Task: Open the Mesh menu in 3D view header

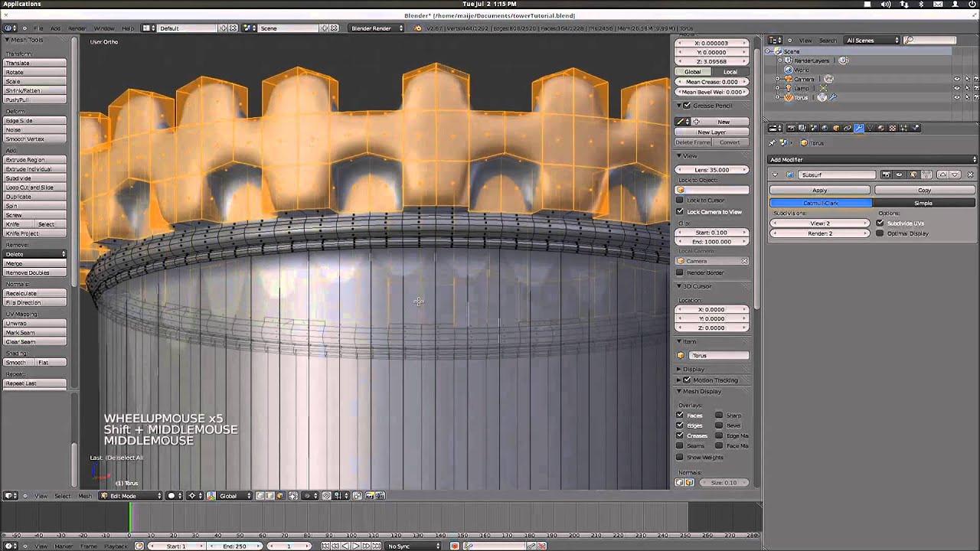Action: [85, 496]
